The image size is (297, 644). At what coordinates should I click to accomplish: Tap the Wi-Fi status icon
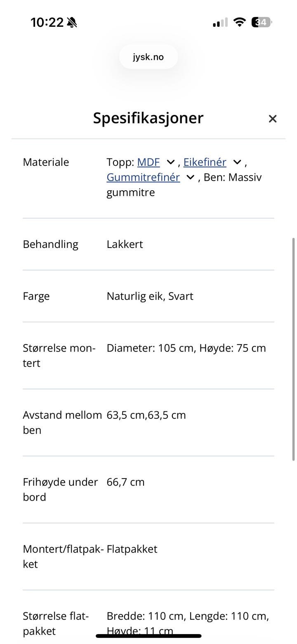point(239,22)
